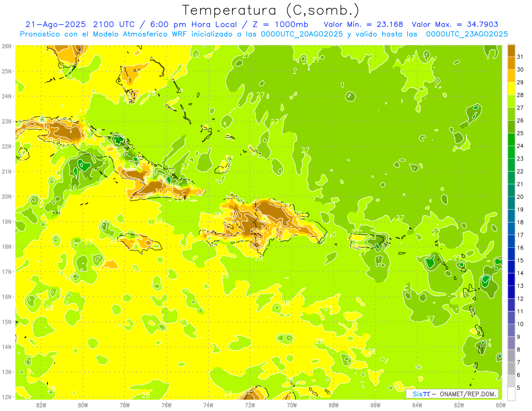Click the 19N latitude label
Image resolution: width=532 pixels, height=411 pixels.
pos(6,221)
